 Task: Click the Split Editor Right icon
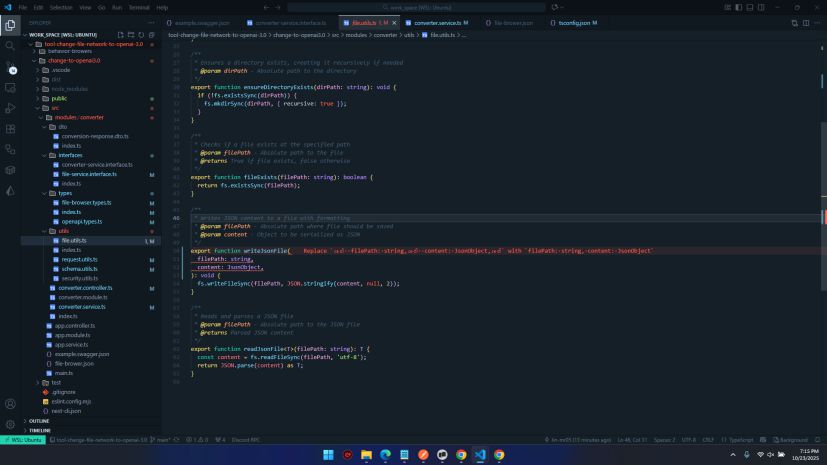click(806, 23)
